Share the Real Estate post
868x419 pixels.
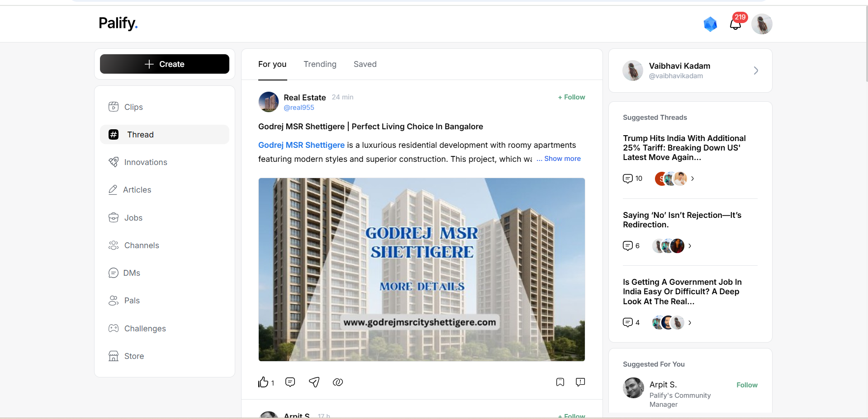click(314, 382)
